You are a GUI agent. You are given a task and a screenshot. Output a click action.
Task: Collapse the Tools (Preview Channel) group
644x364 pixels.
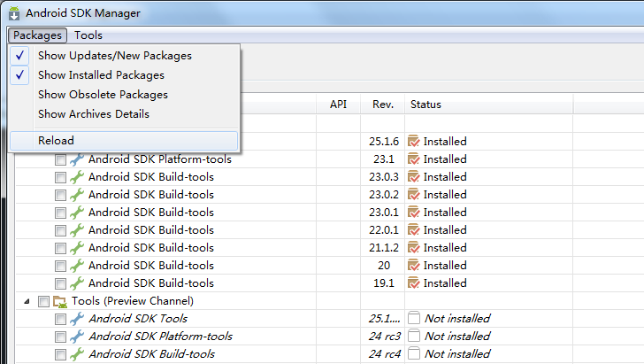click(27, 301)
